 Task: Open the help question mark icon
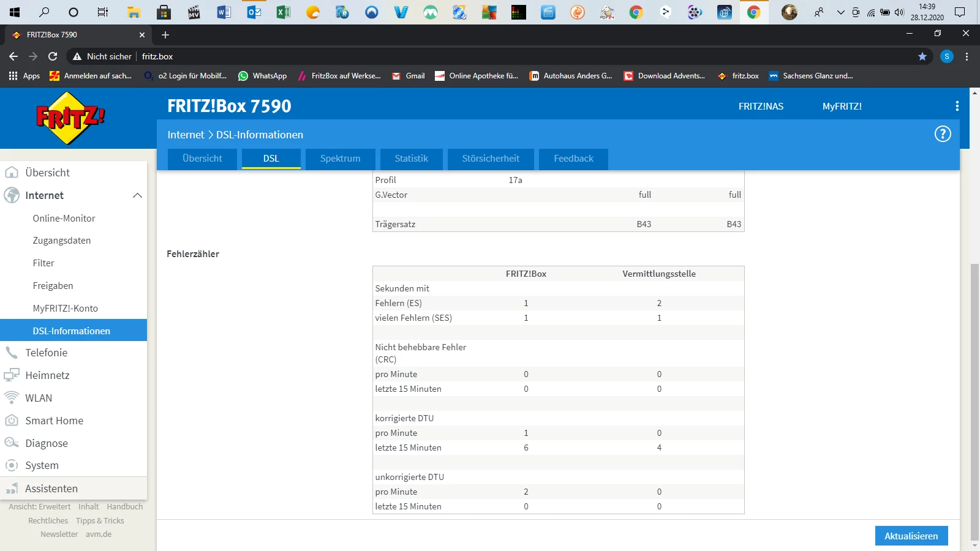[942, 134]
